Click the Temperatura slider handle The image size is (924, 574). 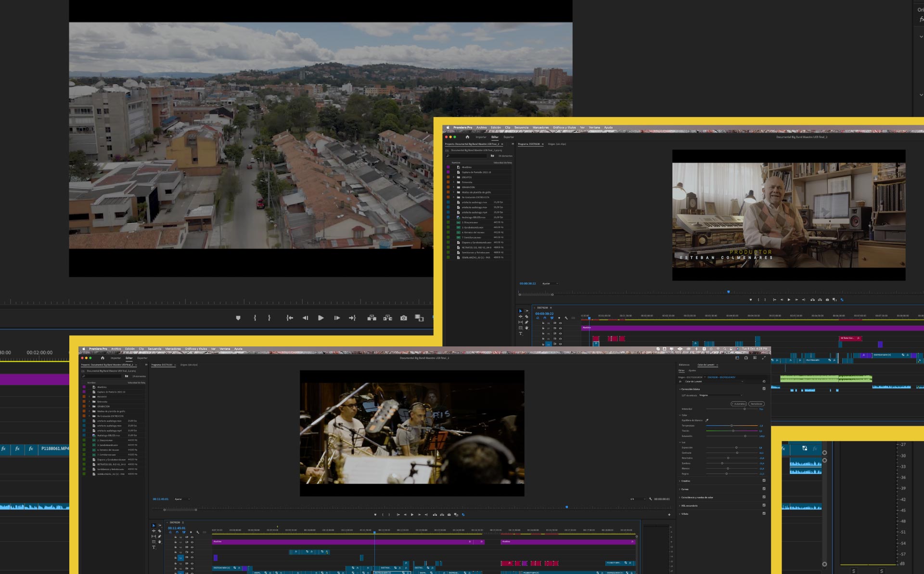coord(731,425)
